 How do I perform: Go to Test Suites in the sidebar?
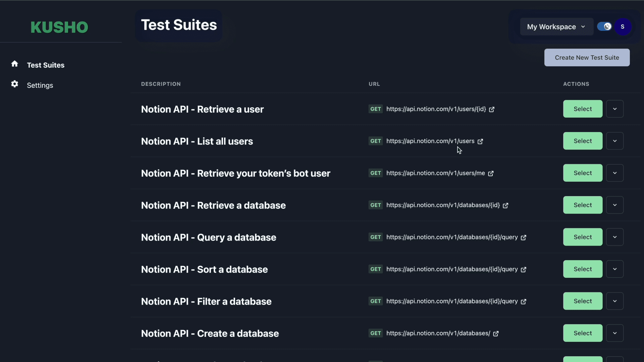(46, 65)
